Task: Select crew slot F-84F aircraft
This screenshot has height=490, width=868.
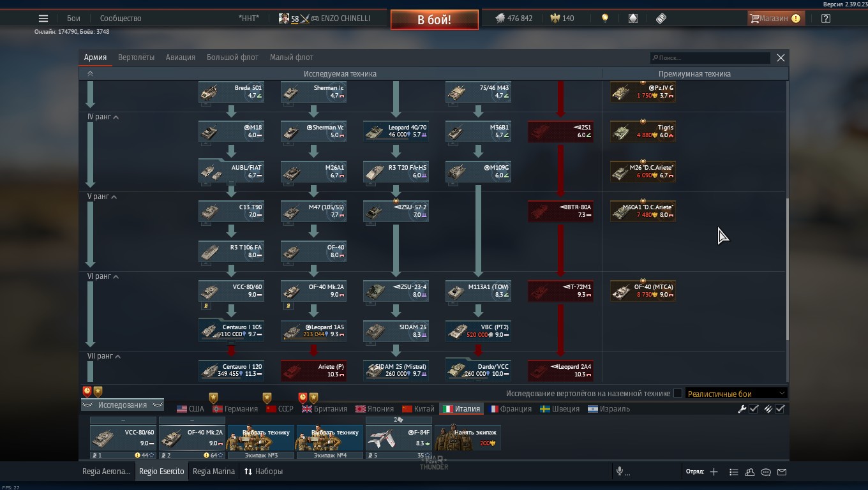Action: [x=398, y=438]
